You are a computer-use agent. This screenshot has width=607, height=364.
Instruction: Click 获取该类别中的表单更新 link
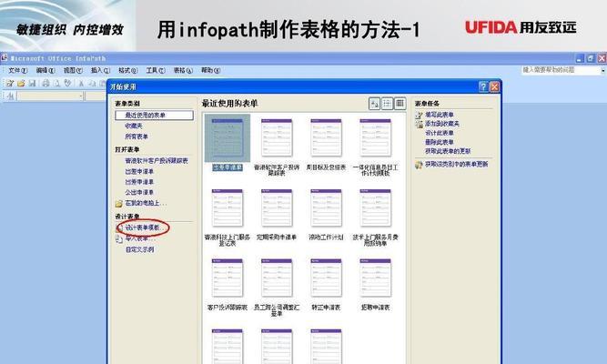(456, 165)
